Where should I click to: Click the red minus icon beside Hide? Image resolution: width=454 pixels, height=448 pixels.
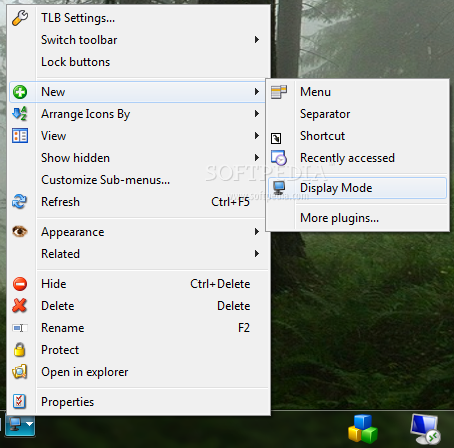point(20,284)
